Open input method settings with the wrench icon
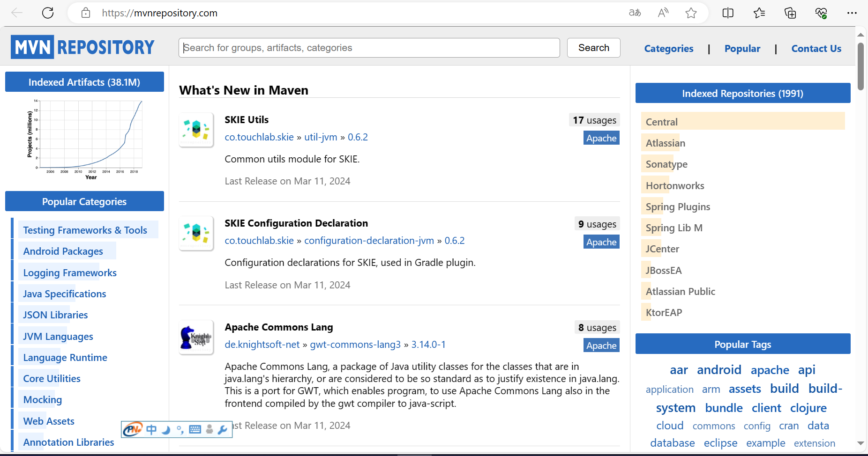 click(x=223, y=429)
